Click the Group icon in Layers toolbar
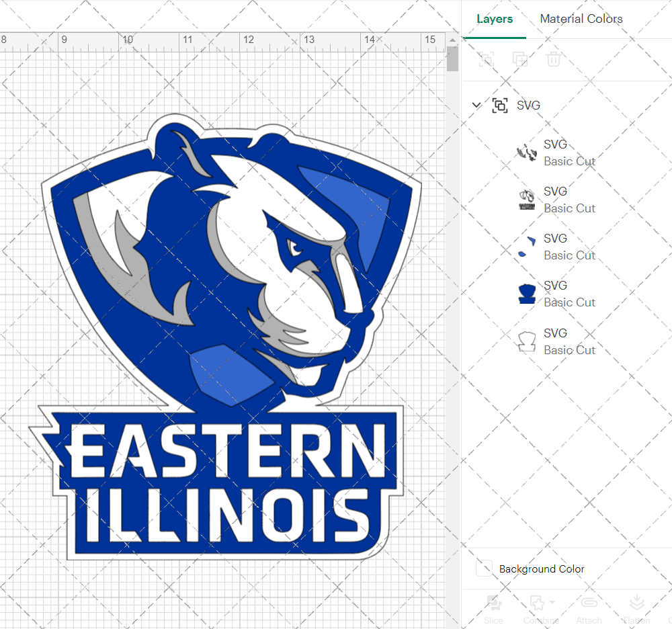The width and height of the screenshot is (672, 629). coord(487,59)
